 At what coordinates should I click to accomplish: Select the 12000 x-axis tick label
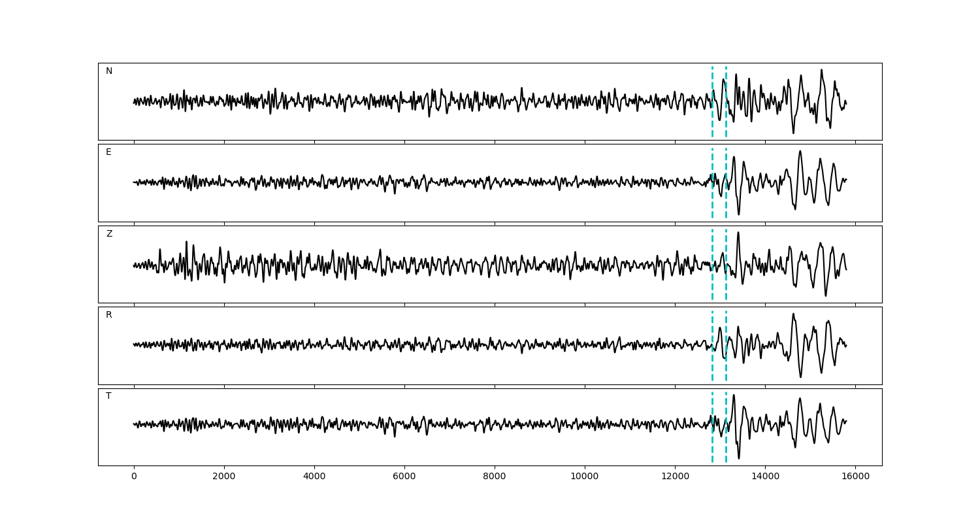pyautogui.click(x=675, y=477)
